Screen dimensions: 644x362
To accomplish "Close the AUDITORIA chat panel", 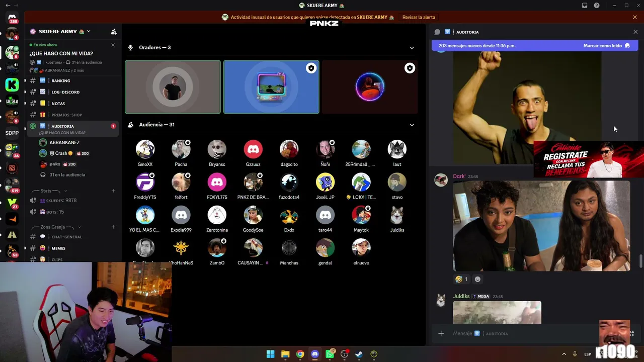I will coord(635,32).
